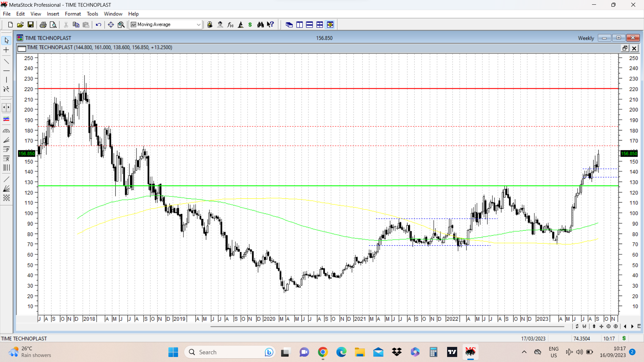The height and width of the screenshot is (362, 644).
Task: Click the zoom-in plus icon at chart bottom
Action: point(615,326)
